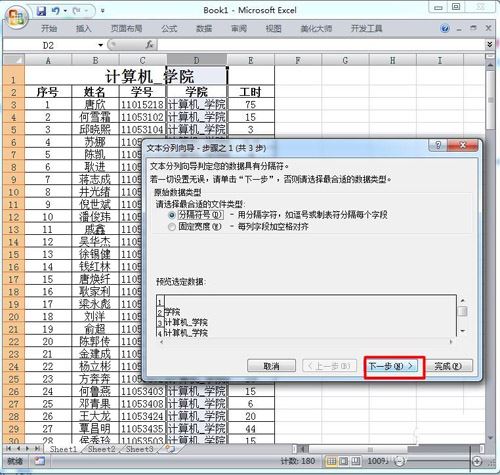Restore the workbook window button

pyautogui.click(x=473, y=28)
